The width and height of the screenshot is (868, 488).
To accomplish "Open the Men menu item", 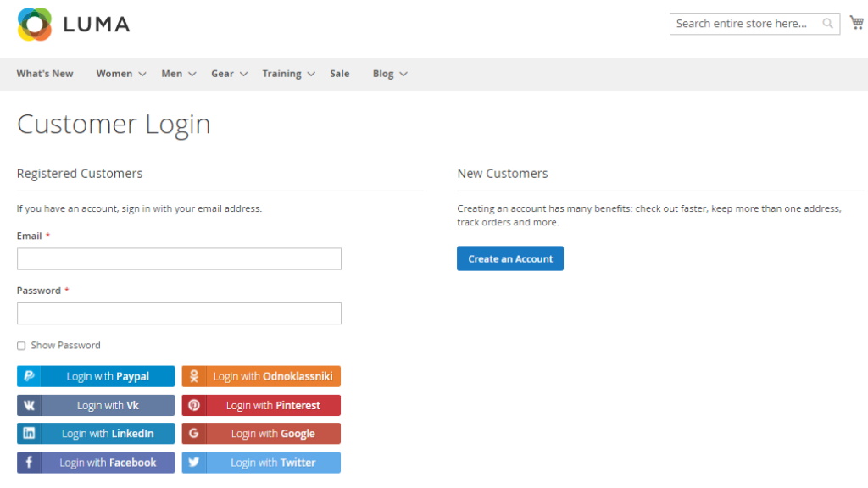I will tap(171, 74).
